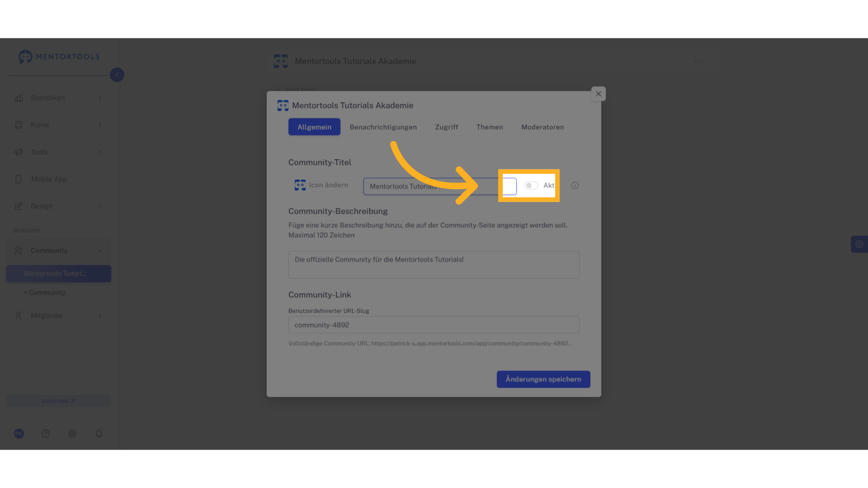
Task: Collapse the Community section chevron
Action: click(100, 250)
